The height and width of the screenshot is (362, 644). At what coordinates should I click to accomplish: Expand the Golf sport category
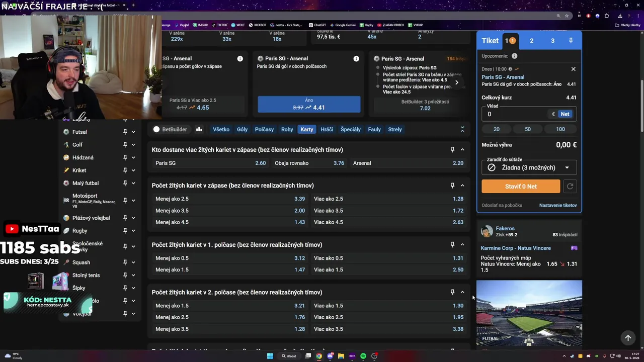[x=133, y=145]
